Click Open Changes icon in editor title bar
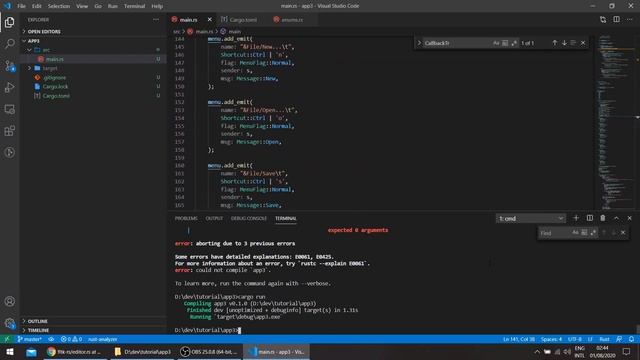This screenshot has width=640, height=360. pyautogui.click(x=603, y=19)
